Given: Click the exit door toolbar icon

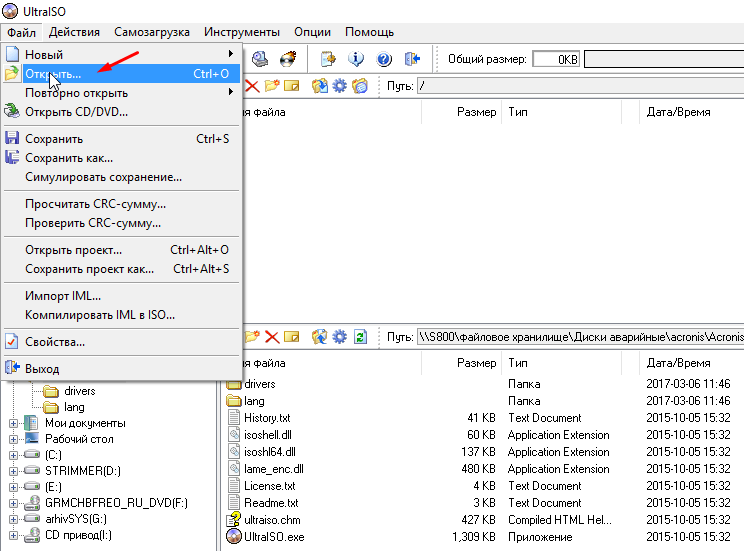Looking at the screenshot, I should click(412, 59).
